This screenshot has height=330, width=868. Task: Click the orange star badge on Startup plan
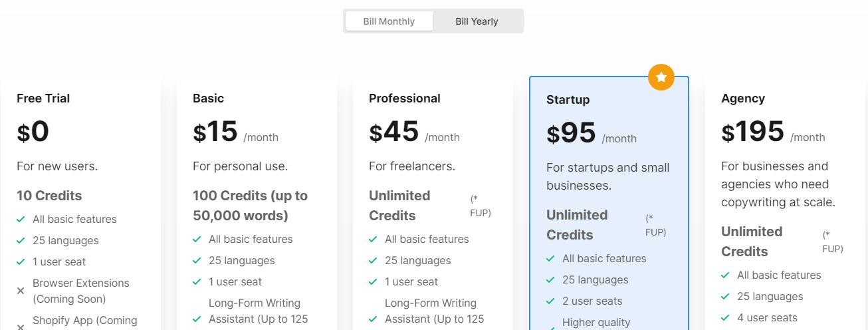pos(661,78)
